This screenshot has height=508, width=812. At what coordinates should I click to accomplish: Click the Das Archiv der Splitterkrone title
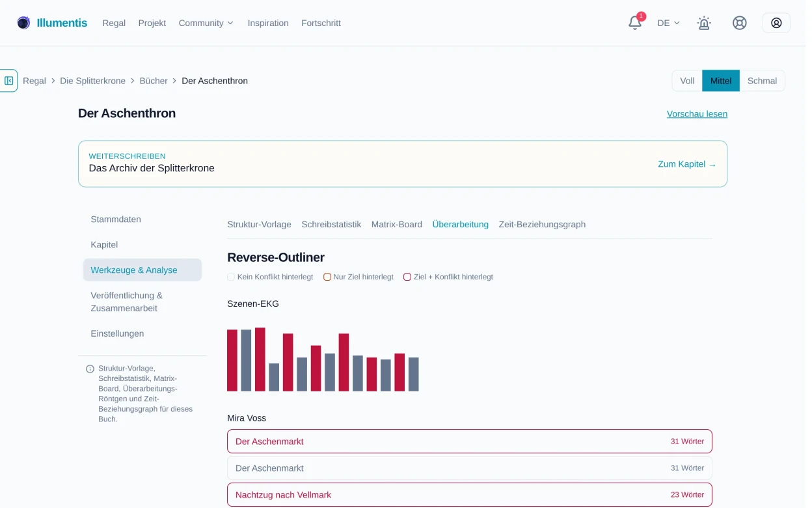click(152, 168)
